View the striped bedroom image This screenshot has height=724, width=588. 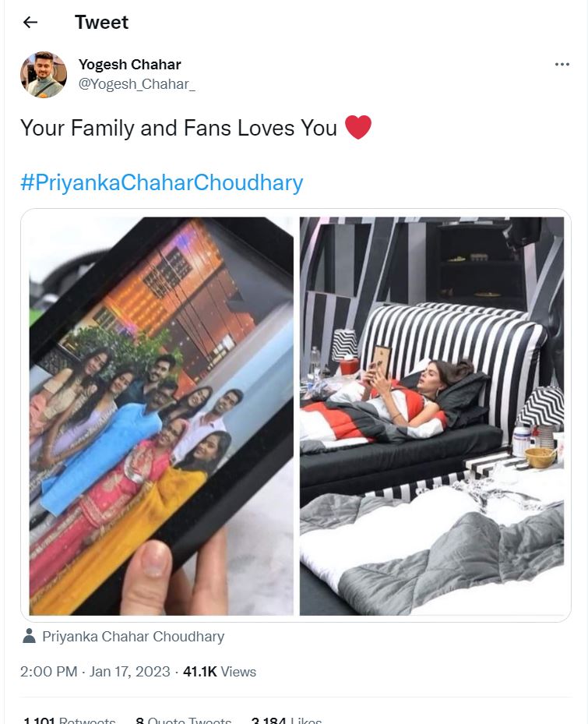point(431,416)
